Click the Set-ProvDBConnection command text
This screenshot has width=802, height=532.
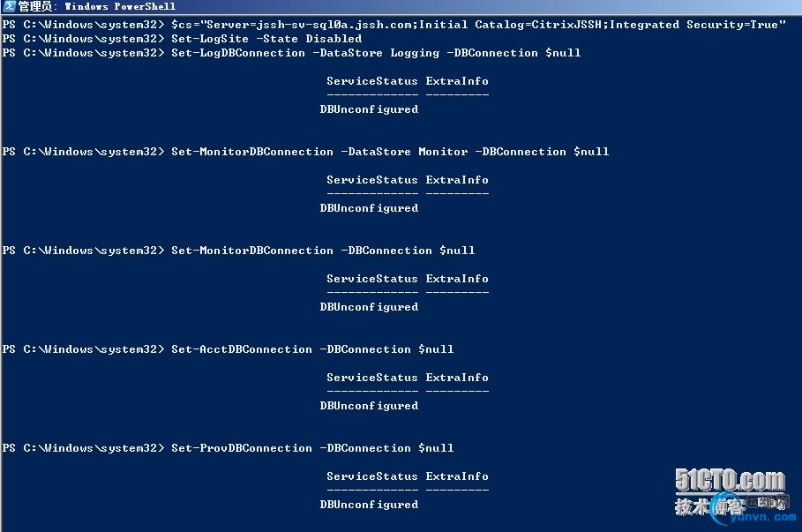click(242, 448)
